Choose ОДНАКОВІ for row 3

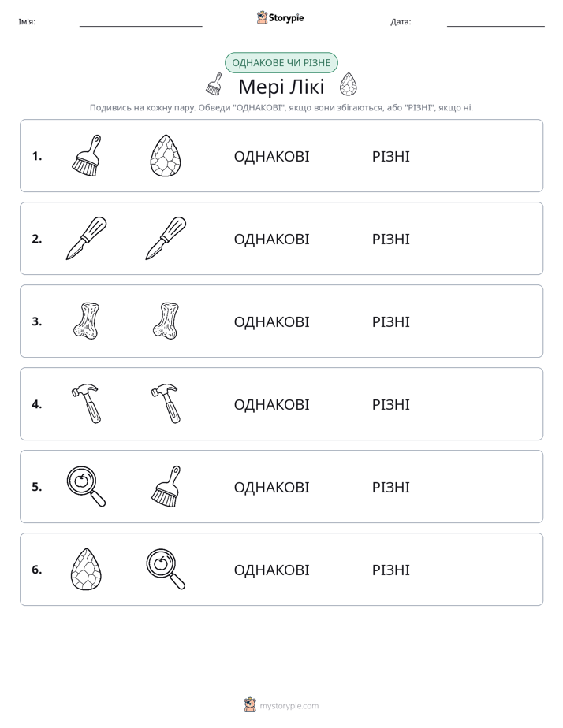(x=271, y=321)
